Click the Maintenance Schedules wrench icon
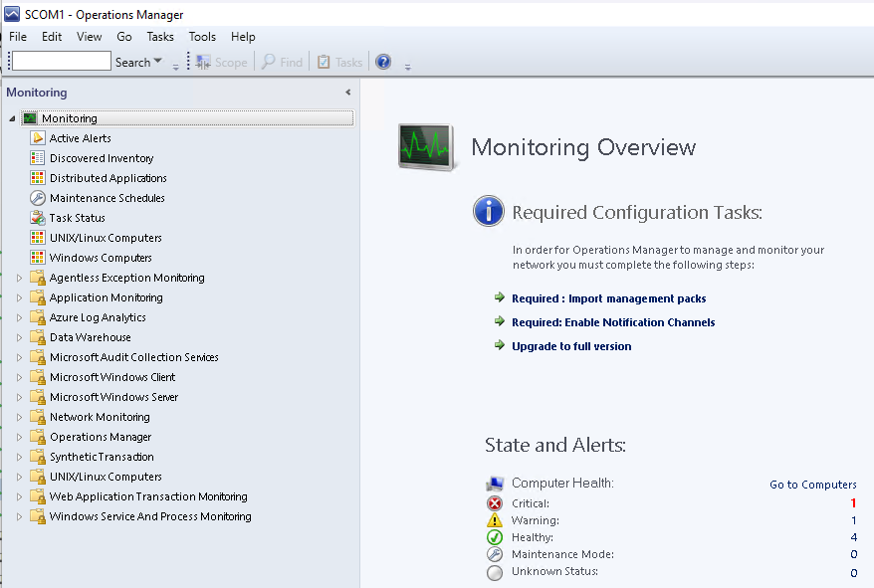The image size is (874, 588). pos(38,198)
